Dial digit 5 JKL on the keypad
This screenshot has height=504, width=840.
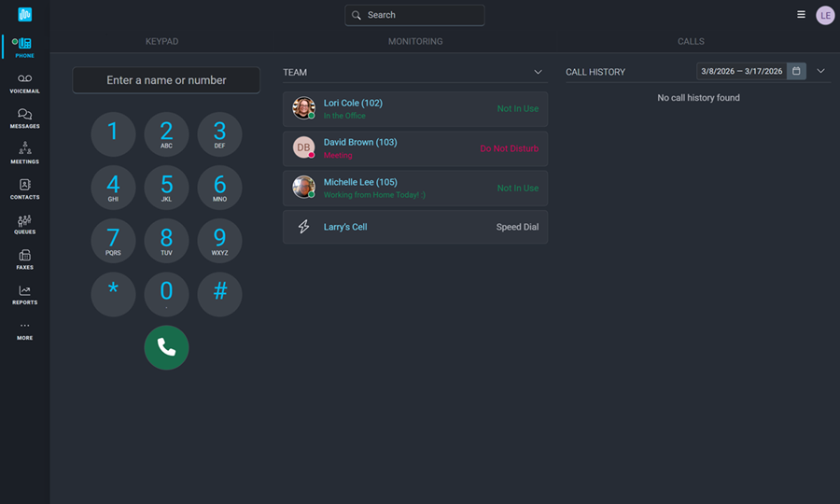coord(166,188)
